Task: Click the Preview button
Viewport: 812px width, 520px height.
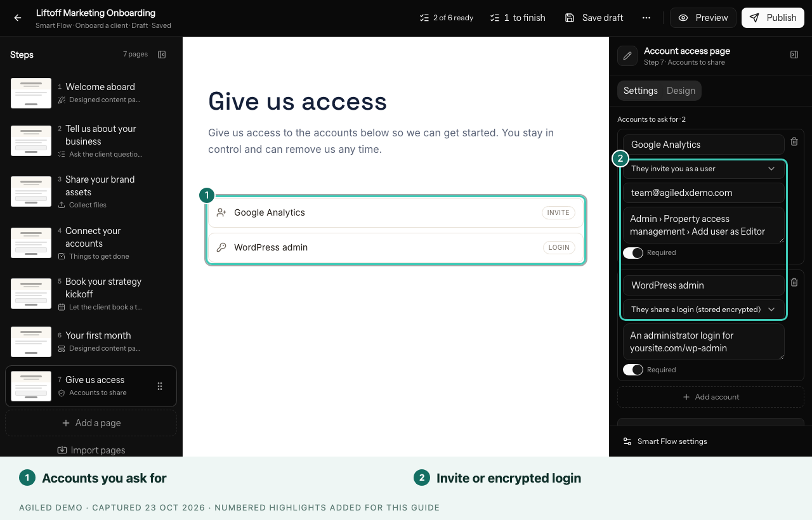Action: click(703, 18)
